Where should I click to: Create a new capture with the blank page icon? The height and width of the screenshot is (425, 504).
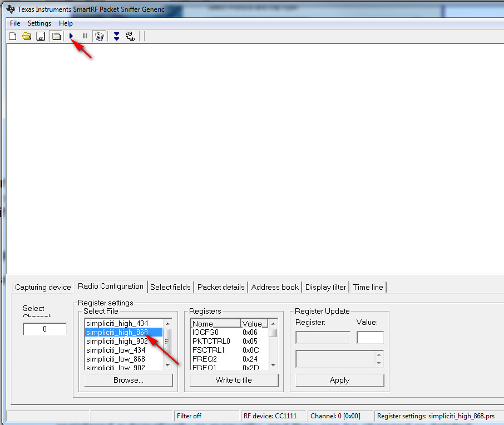click(13, 36)
